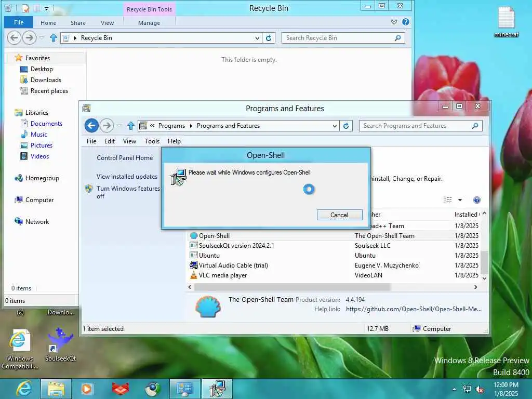Click the Back arrow in Programs and Features

pos(91,126)
